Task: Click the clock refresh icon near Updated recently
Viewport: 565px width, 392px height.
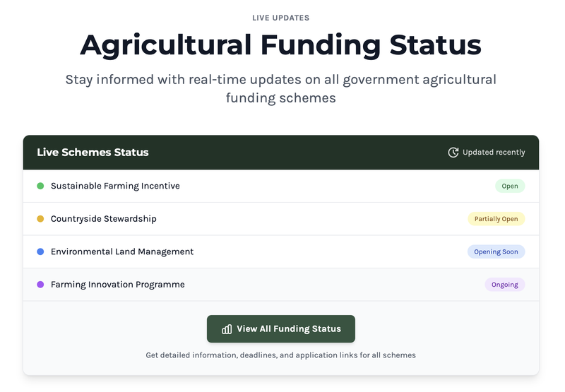Action: coord(453,153)
